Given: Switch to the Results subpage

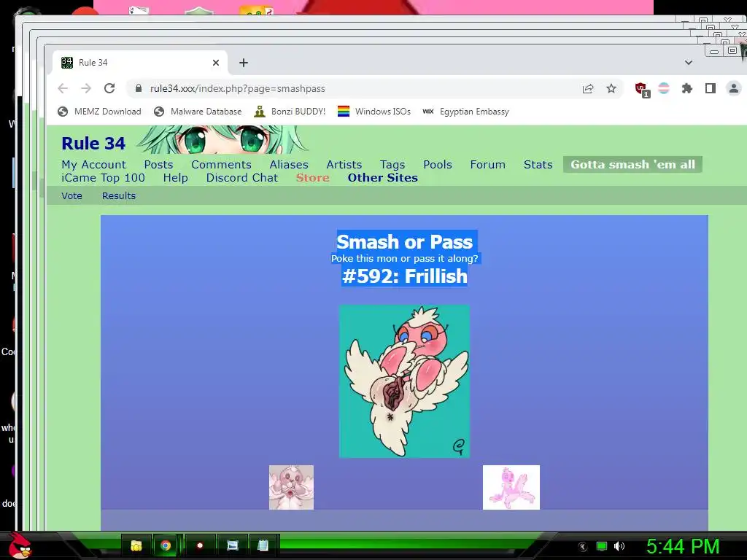Looking at the screenshot, I should coord(119,195).
